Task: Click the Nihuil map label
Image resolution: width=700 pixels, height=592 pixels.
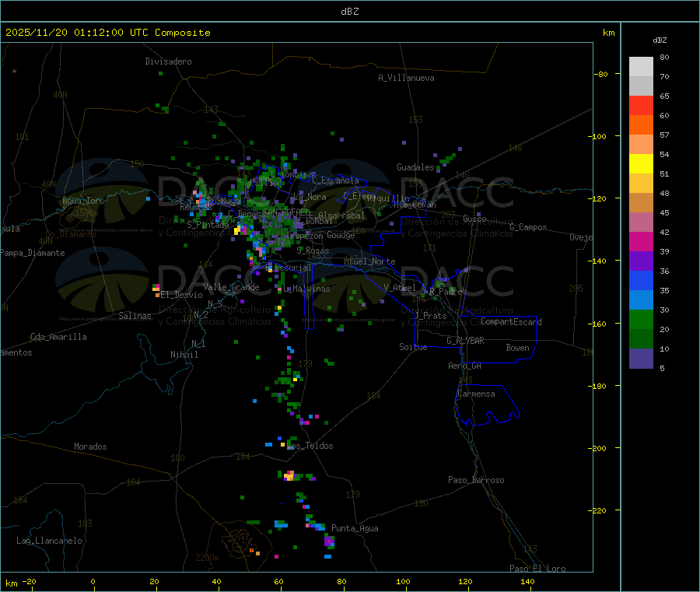Action: (184, 355)
